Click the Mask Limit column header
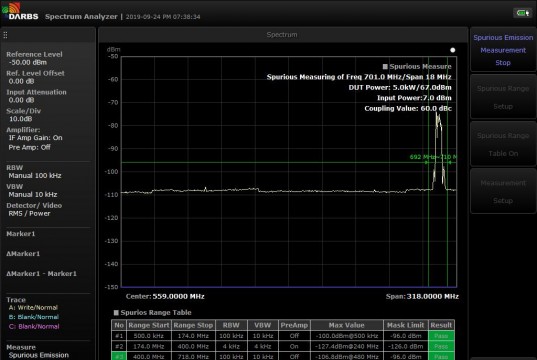The image size is (537, 360). tap(405, 325)
